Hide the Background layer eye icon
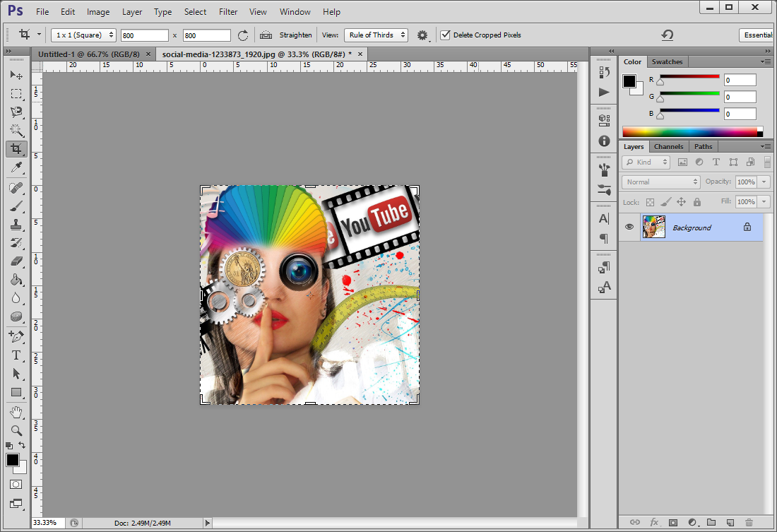Viewport: 777px width, 532px height. pyautogui.click(x=629, y=227)
